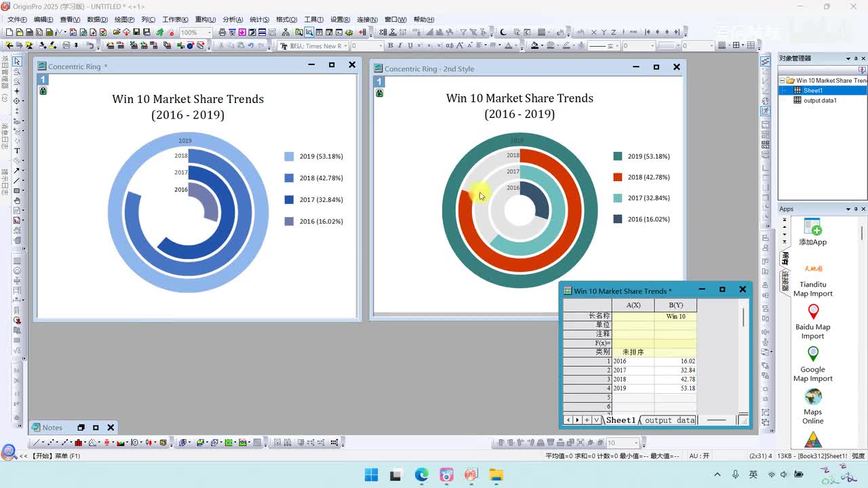This screenshot has height=488, width=868.
Task: Expand the Apps panel options arrow
Action: (848, 209)
